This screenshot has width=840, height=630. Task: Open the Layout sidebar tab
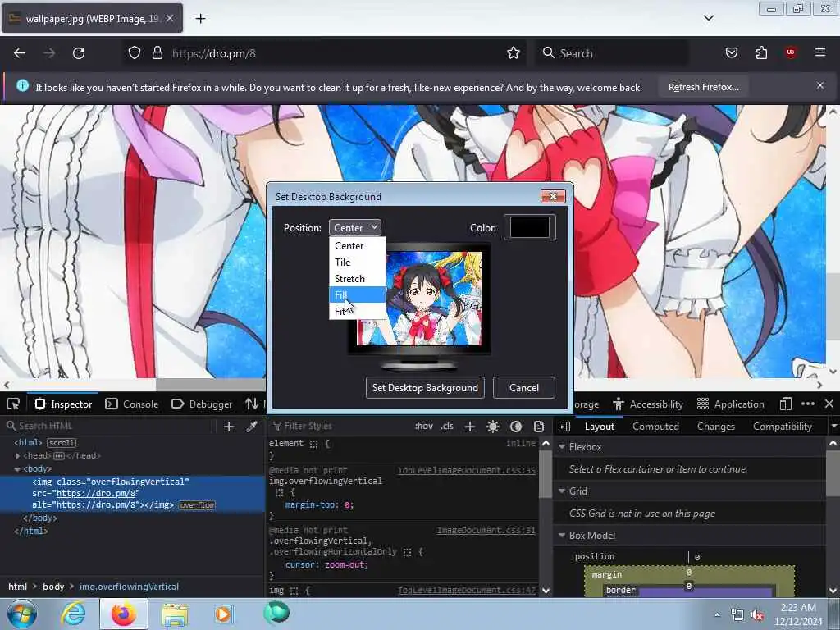pos(599,427)
